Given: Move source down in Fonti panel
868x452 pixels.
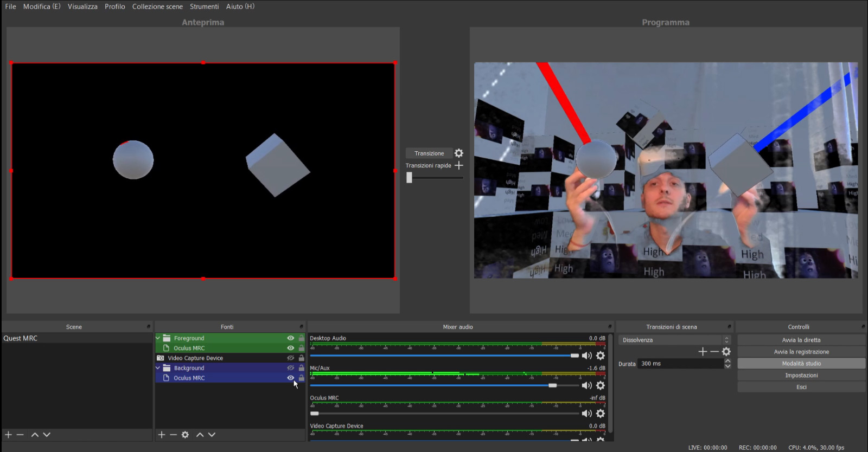Looking at the screenshot, I should (212, 435).
